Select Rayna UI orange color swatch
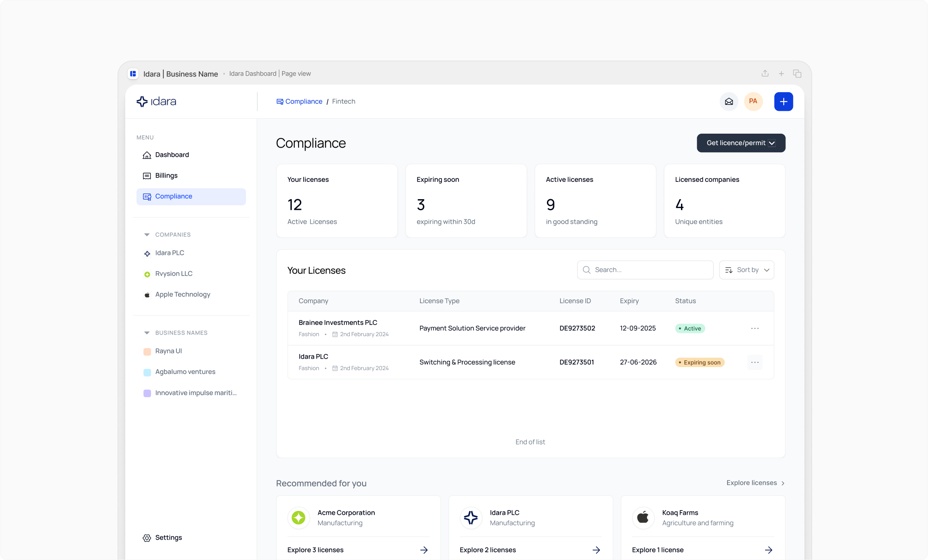Image resolution: width=928 pixels, height=560 pixels. point(147,351)
